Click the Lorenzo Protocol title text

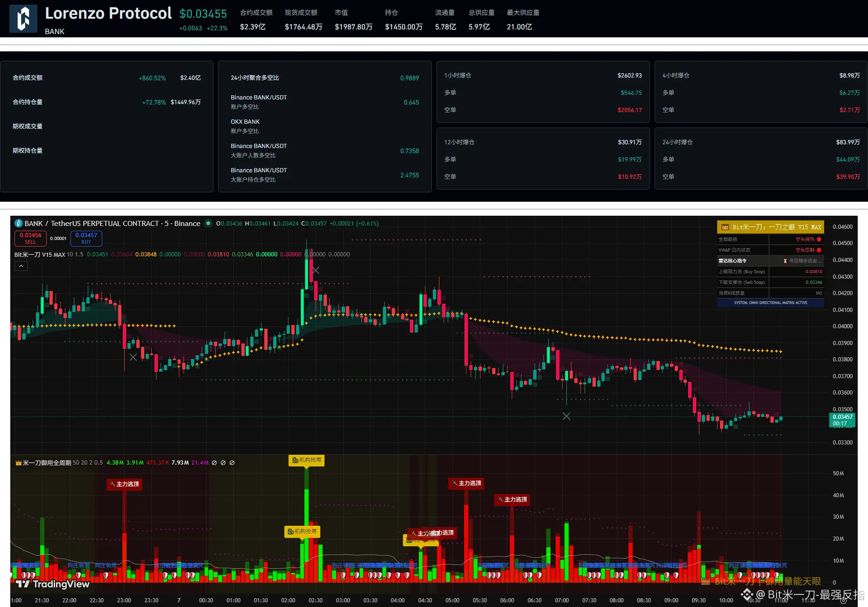click(x=108, y=13)
